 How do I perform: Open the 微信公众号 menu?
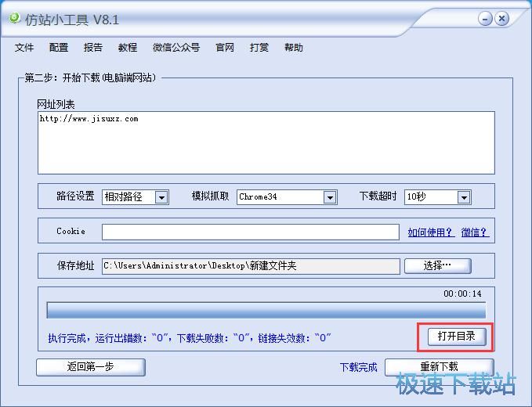click(x=176, y=48)
